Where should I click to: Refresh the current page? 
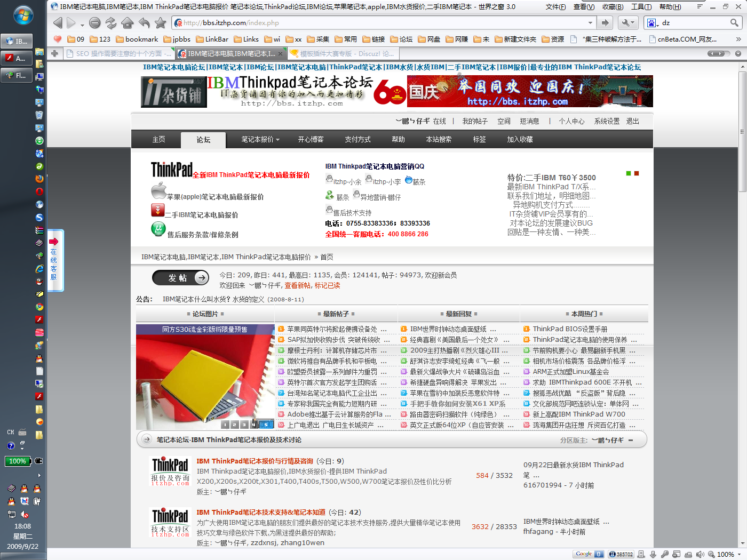(111, 23)
